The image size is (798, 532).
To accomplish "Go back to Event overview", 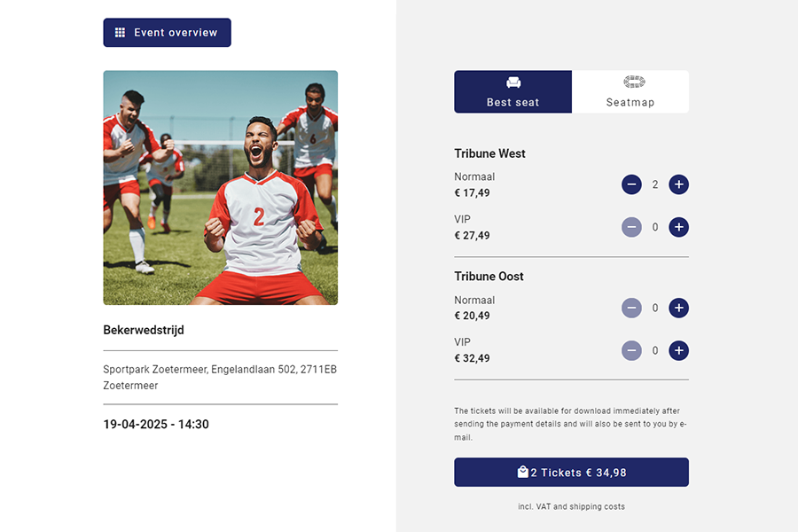I will click(x=167, y=33).
